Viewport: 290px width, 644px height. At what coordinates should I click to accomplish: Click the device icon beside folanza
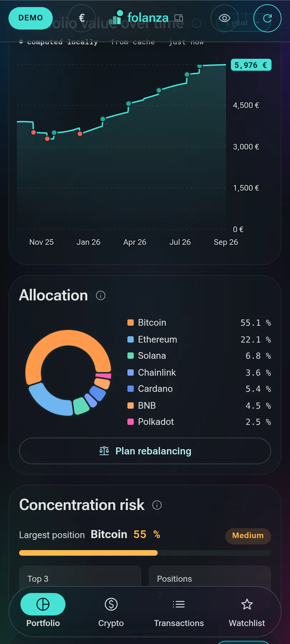[179, 18]
